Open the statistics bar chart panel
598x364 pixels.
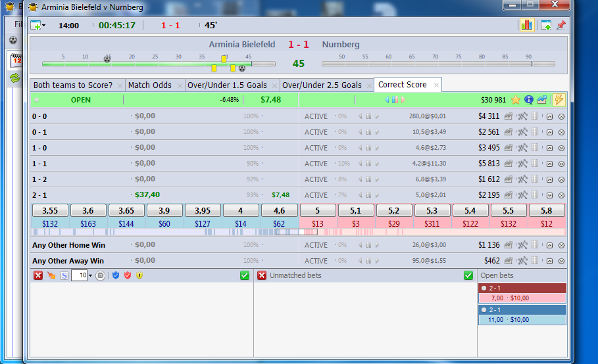pos(527,26)
